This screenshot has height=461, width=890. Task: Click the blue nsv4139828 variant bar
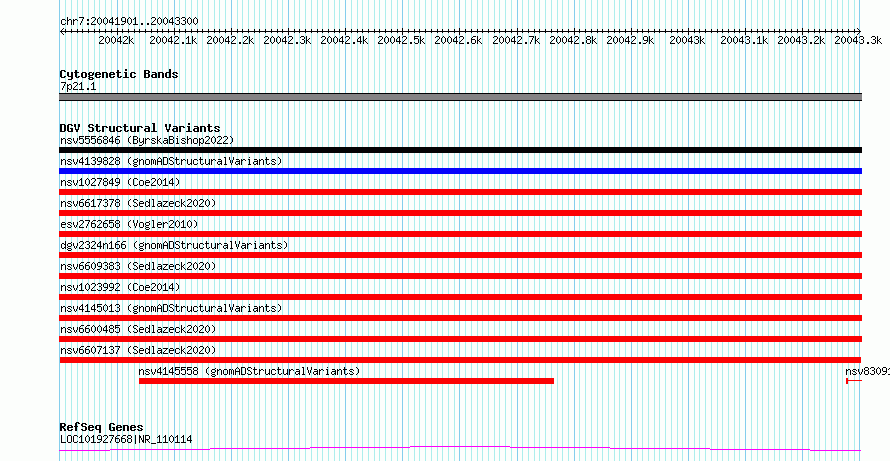(460, 171)
